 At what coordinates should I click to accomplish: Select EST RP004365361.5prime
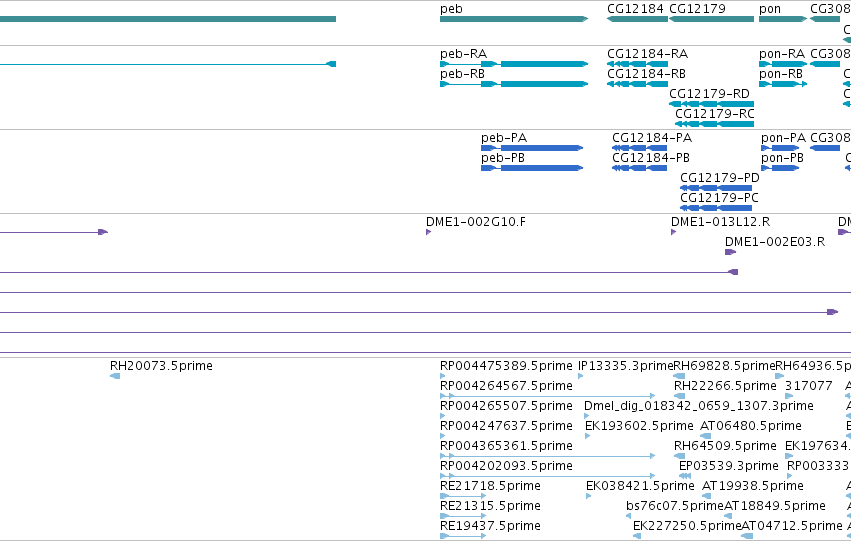548,456
